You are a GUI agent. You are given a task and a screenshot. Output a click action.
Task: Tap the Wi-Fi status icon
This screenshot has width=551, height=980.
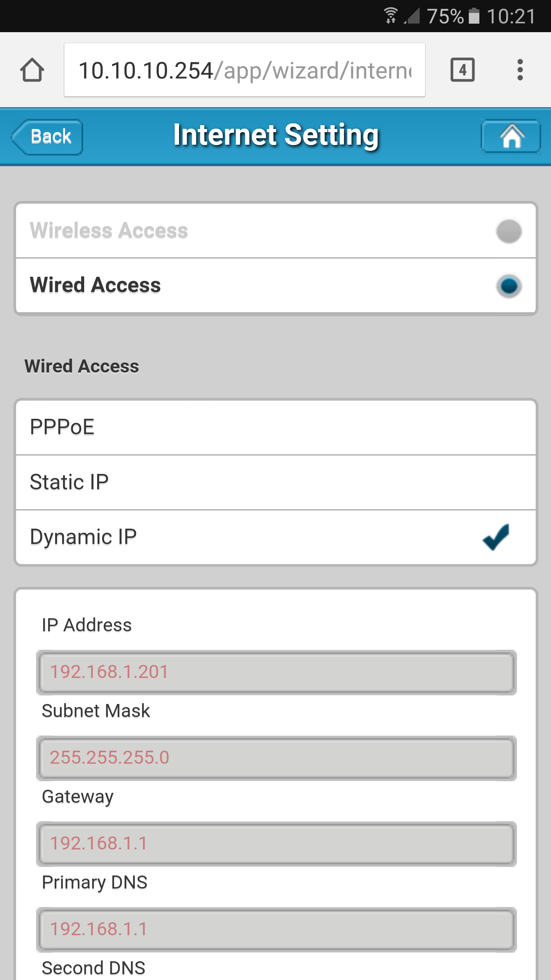[391, 16]
